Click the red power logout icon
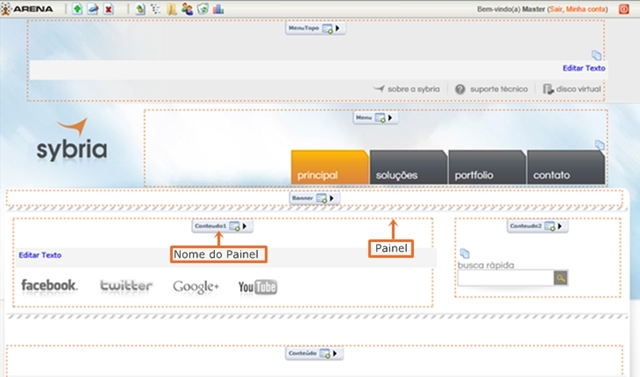Image resolution: width=640 pixels, height=377 pixels. (x=624, y=9)
